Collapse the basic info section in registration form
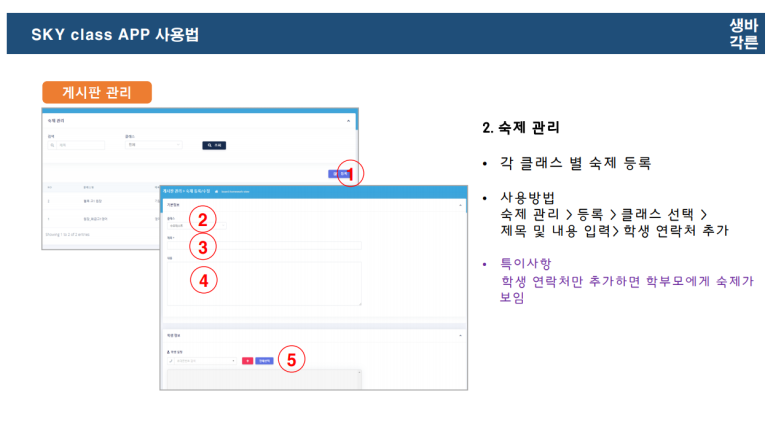 click(x=460, y=205)
